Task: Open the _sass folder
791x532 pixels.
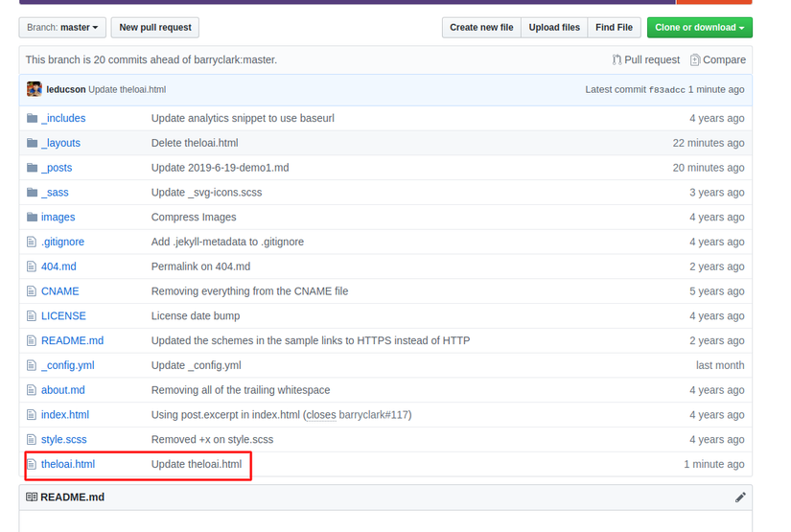Action: click(55, 192)
